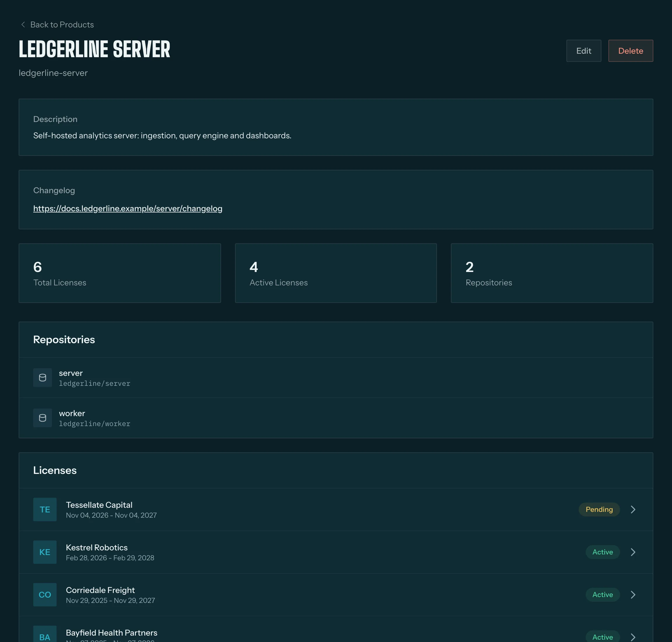Click the database icon for server repository
This screenshot has width=672, height=642.
pos(42,377)
